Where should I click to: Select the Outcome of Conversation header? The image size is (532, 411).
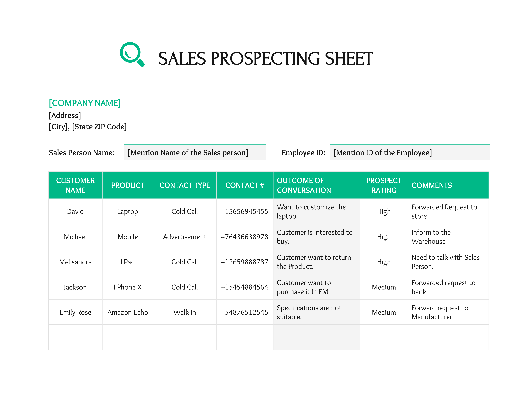[x=316, y=185]
